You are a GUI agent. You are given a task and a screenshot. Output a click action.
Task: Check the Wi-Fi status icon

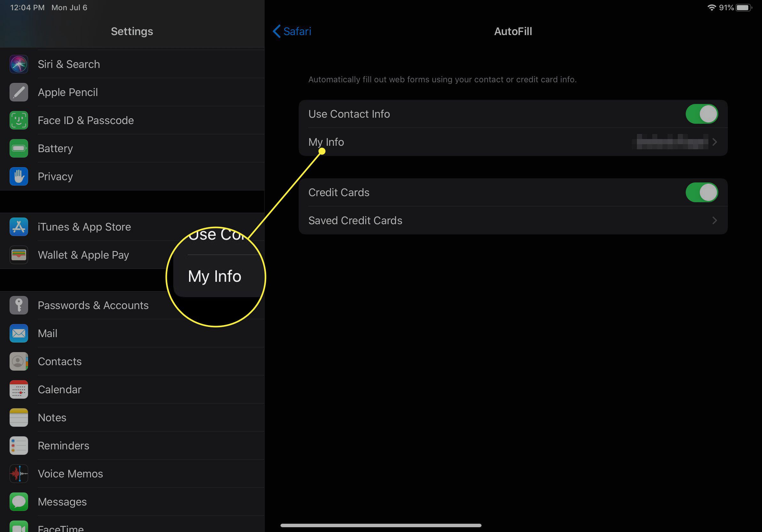click(712, 7)
